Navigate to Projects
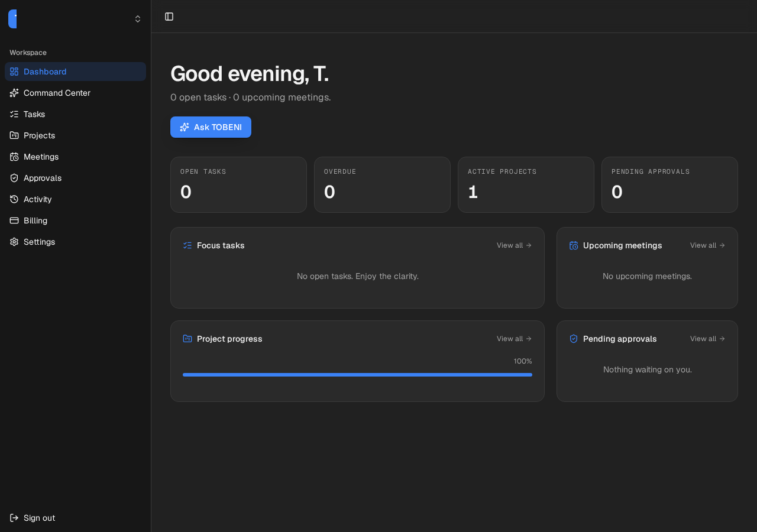757x532 pixels. click(75, 135)
